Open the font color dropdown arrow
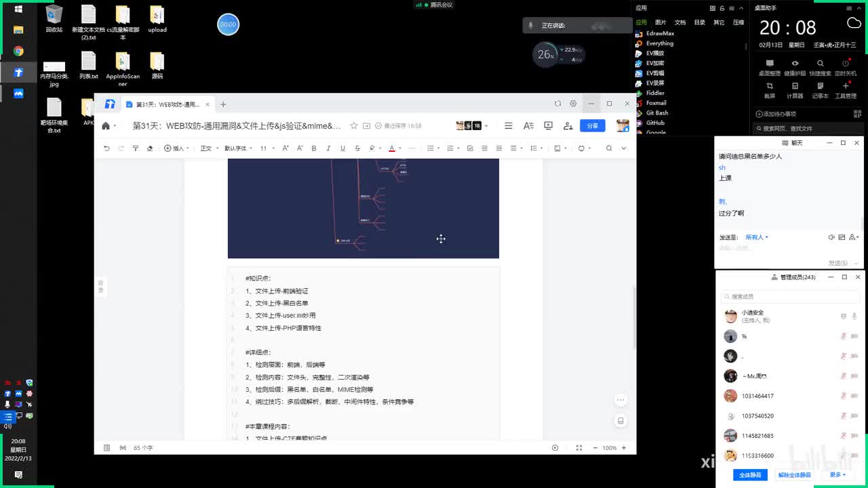 point(400,148)
